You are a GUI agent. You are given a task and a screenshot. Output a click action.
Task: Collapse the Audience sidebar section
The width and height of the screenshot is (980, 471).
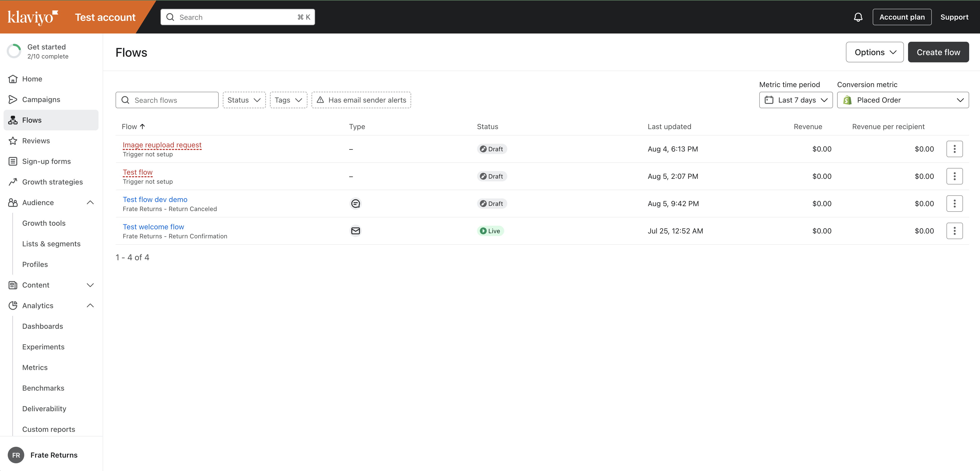(90, 203)
